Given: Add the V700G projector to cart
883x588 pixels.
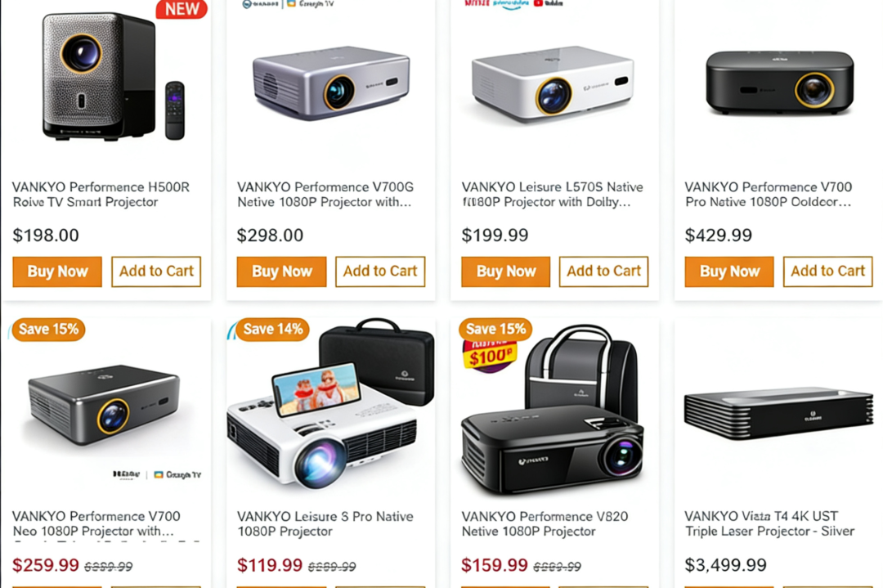Looking at the screenshot, I should [x=380, y=272].
